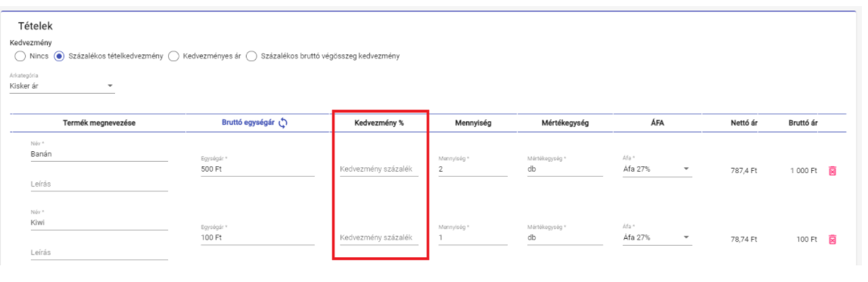Click the Kedvezmény % column header
This screenshot has width=868, height=282.
(379, 123)
